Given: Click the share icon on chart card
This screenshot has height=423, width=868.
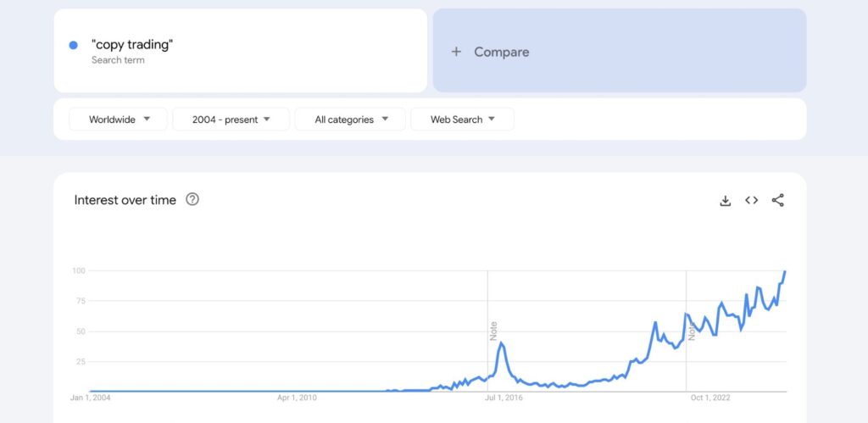Looking at the screenshot, I should [777, 201].
